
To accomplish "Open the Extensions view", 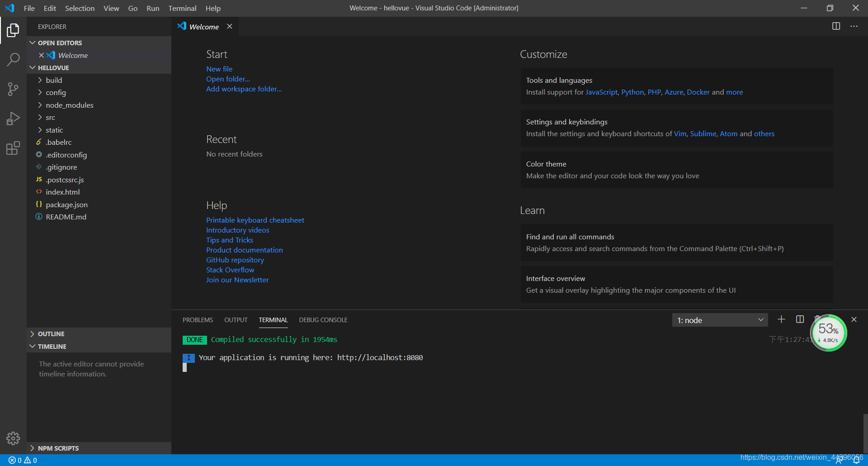I will (13, 148).
